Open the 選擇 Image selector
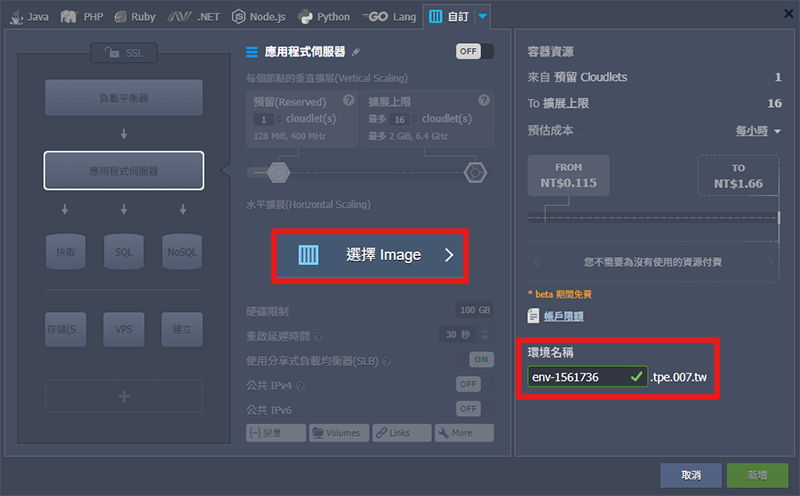Image resolution: width=800 pixels, height=496 pixels. [x=370, y=255]
